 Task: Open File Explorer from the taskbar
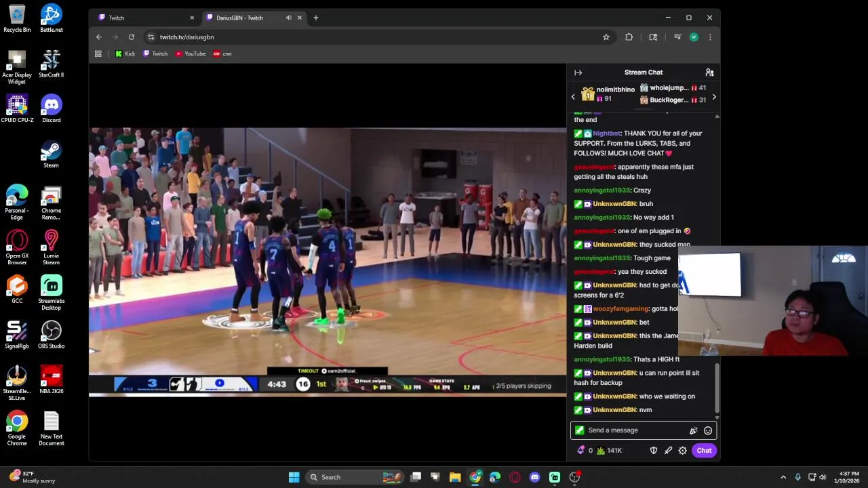tap(455, 477)
